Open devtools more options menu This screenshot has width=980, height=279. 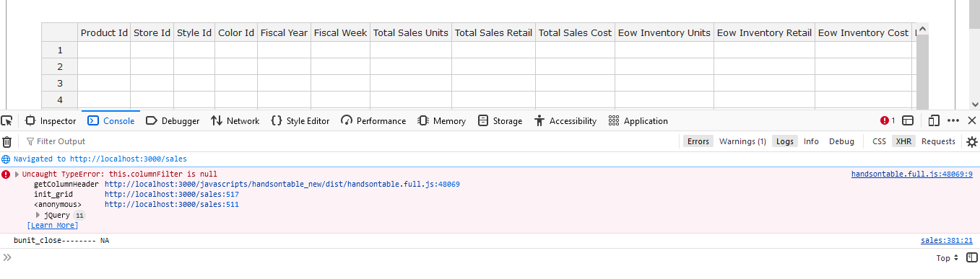coord(953,120)
